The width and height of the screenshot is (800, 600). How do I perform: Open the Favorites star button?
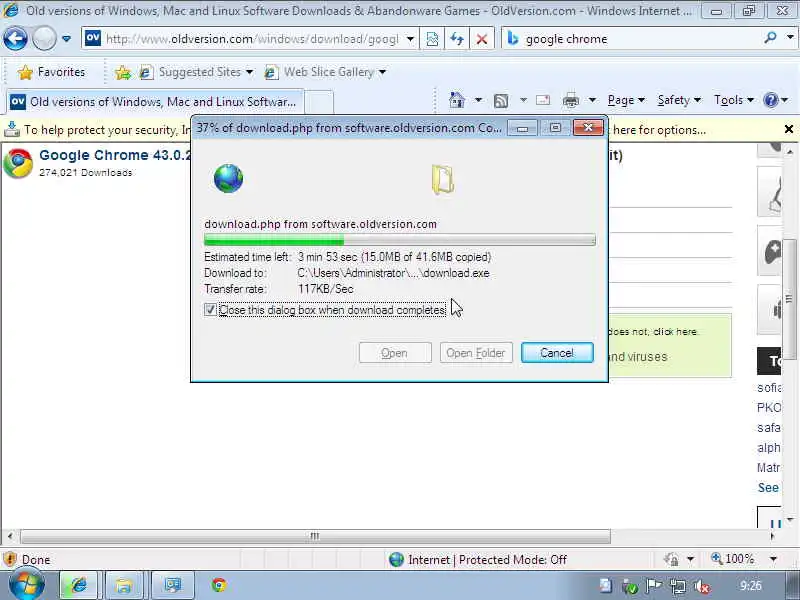[x=52, y=72]
